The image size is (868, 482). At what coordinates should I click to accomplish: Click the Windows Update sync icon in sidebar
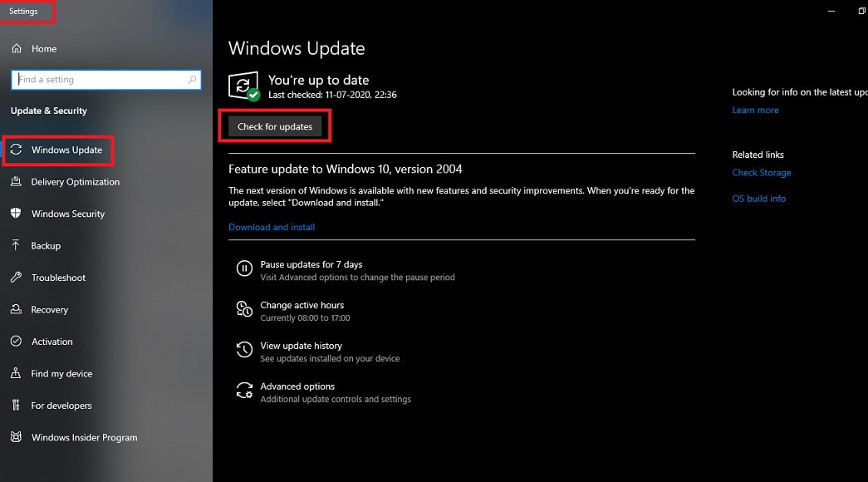coord(16,149)
